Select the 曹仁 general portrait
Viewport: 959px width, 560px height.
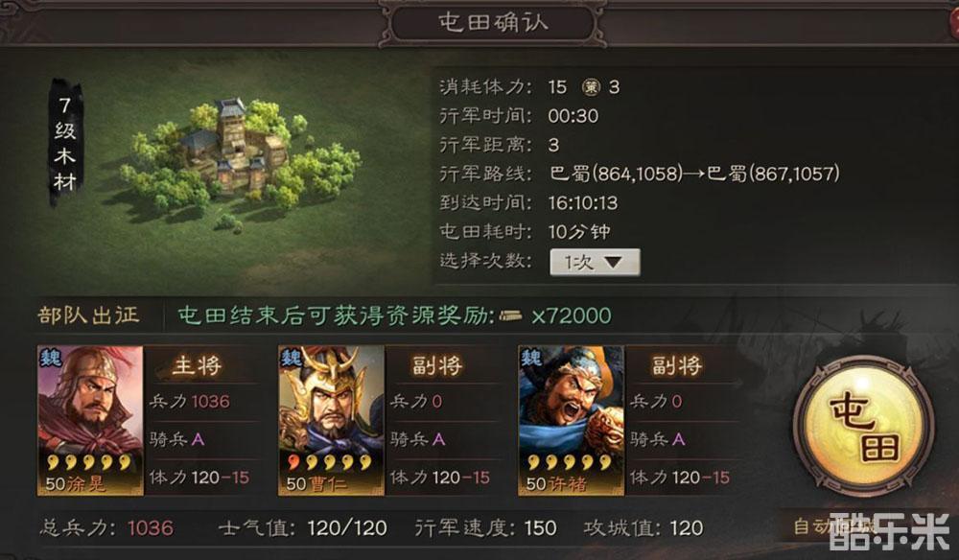click(x=331, y=421)
